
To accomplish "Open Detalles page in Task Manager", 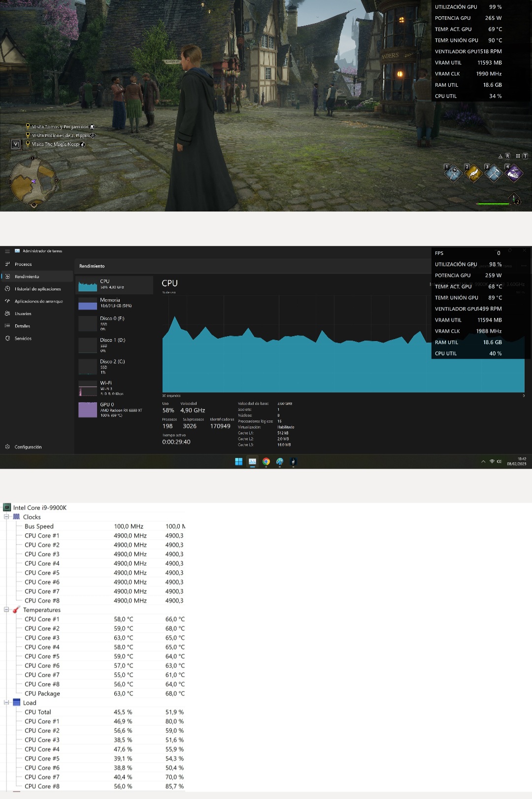I will coord(22,326).
